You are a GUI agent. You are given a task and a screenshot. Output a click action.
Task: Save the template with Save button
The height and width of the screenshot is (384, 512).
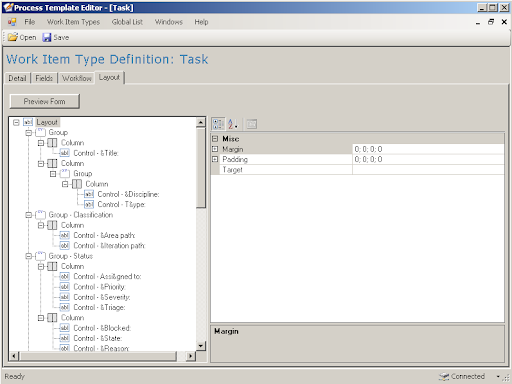56,37
